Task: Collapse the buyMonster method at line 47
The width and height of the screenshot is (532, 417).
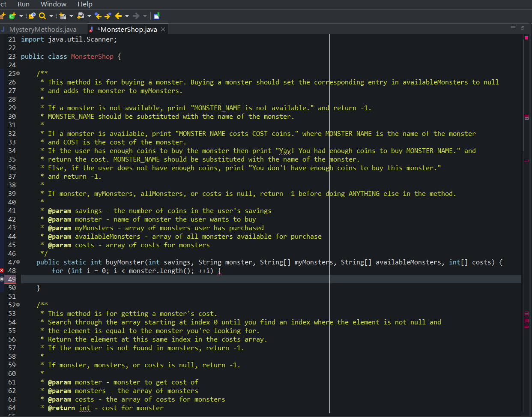Action: pyautogui.click(x=18, y=262)
